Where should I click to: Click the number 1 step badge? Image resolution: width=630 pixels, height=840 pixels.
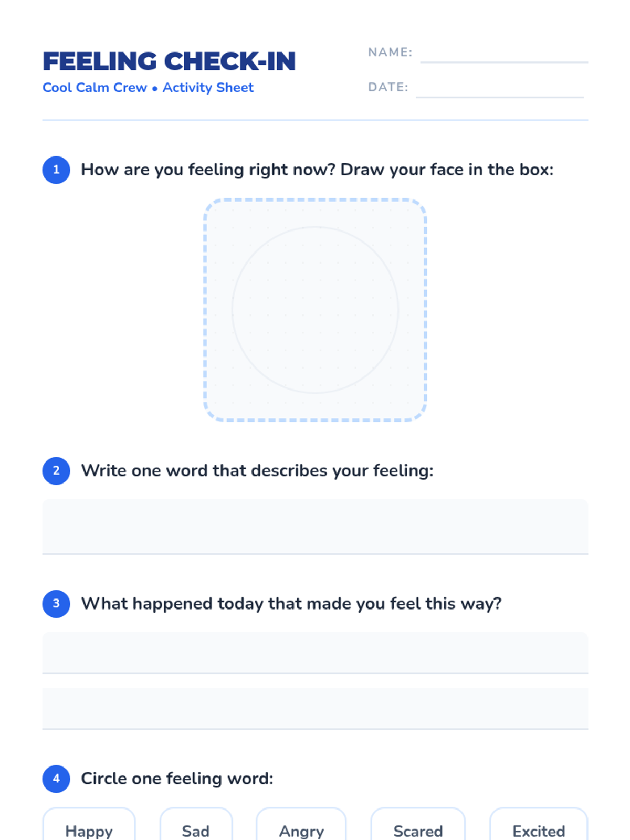[56, 170]
